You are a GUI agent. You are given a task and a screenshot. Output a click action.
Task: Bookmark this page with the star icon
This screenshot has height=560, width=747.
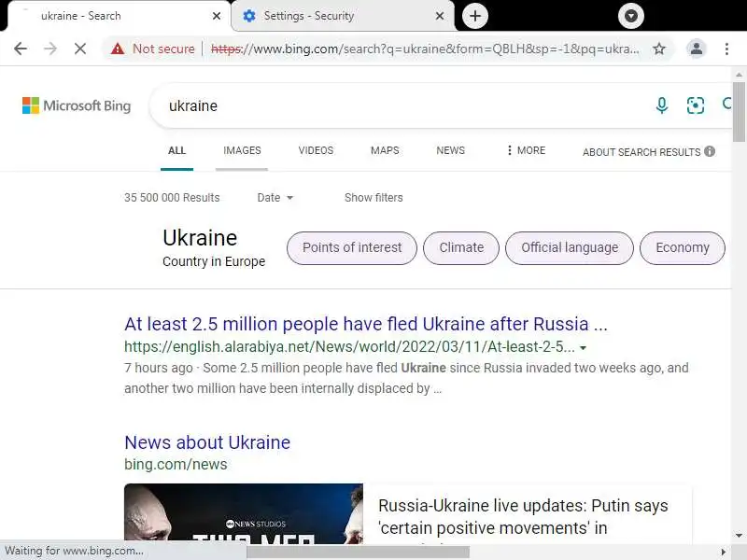point(659,49)
